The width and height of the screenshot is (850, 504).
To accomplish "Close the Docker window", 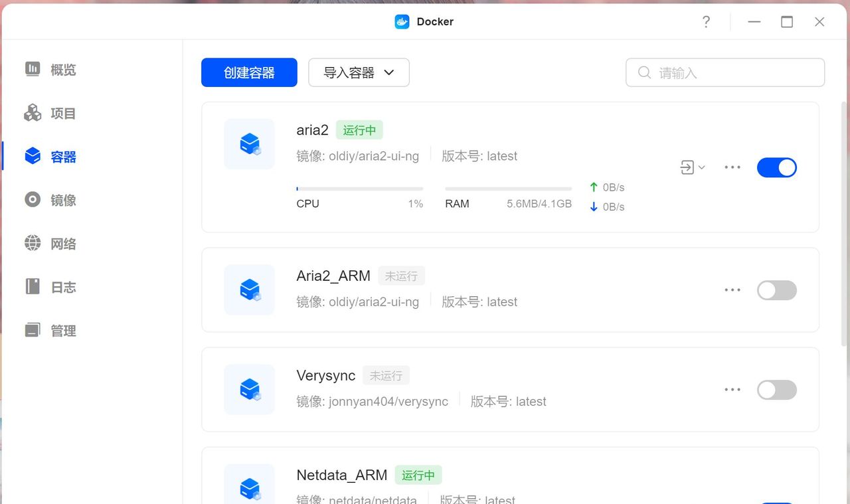I will 819,22.
